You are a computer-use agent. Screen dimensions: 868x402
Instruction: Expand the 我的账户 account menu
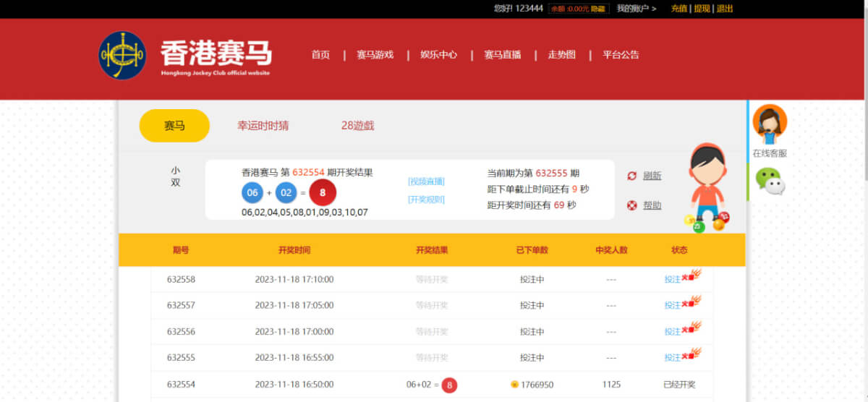(x=636, y=9)
